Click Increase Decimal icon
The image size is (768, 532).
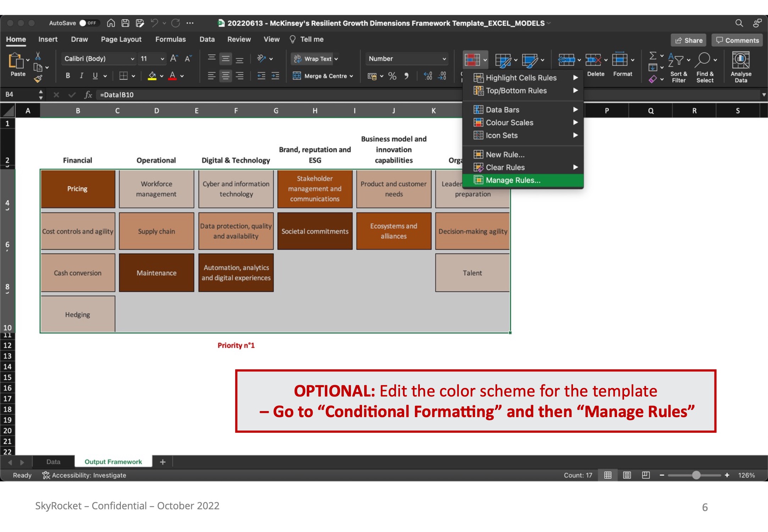pos(428,76)
